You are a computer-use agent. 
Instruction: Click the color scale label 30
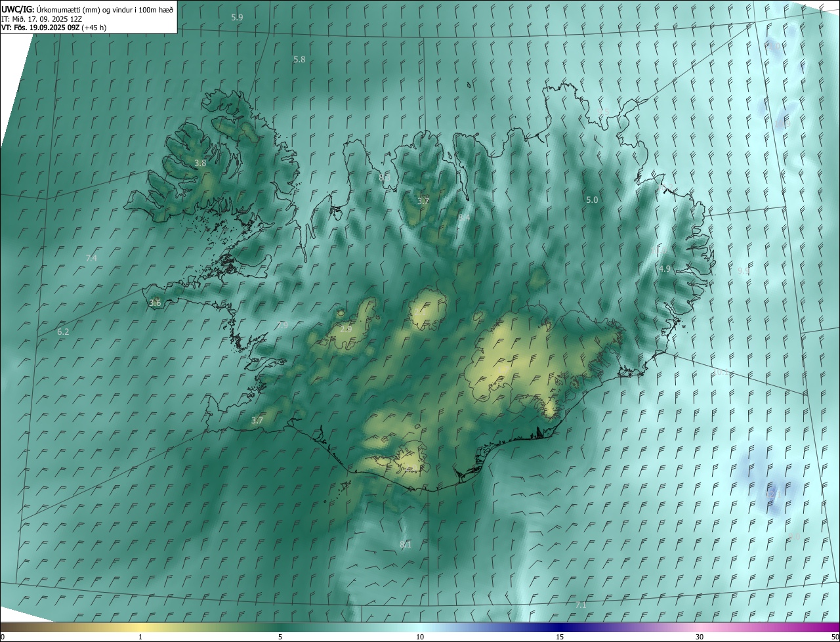(x=700, y=637)
